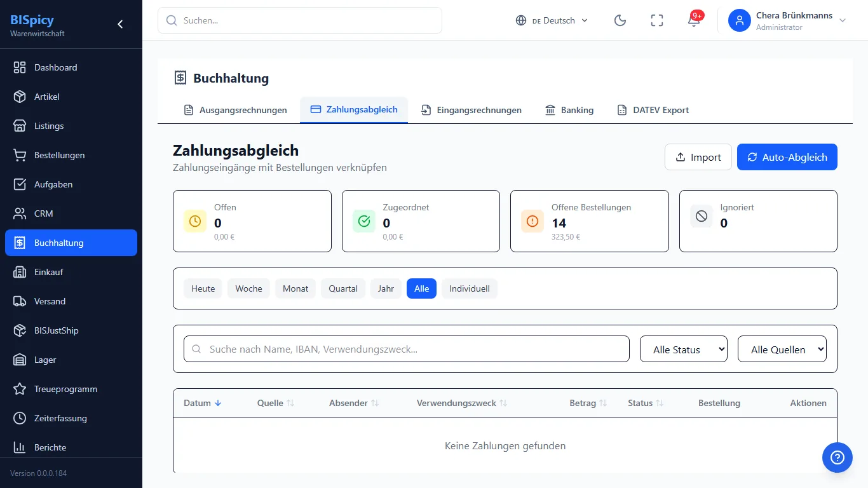Select the Zahlungsabgleich tab
868x488 pixels.
pos(354,109)
